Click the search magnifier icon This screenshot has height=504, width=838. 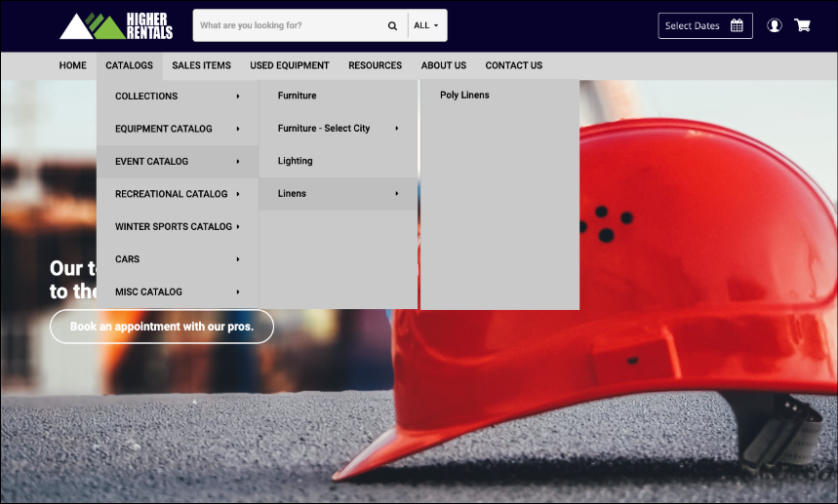[x=392, y=26]
